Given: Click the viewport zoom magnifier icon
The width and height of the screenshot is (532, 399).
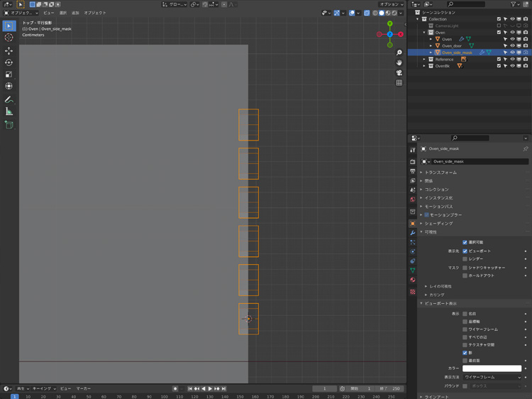Looking at the screenshot, I should click(399, 53).
